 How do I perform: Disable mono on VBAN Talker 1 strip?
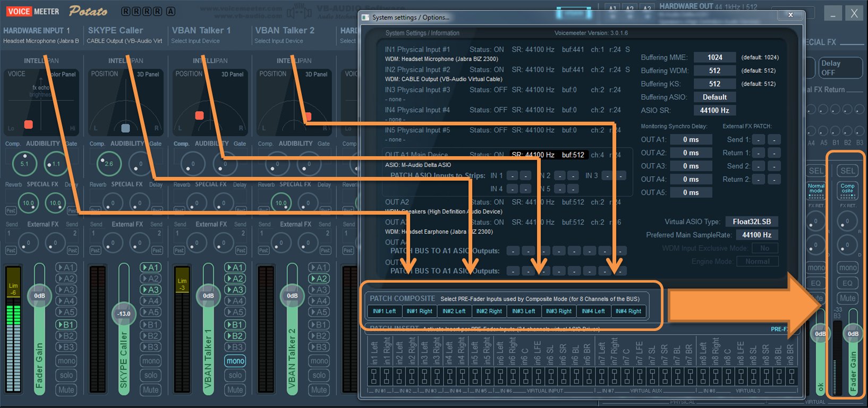pos(235,361)
